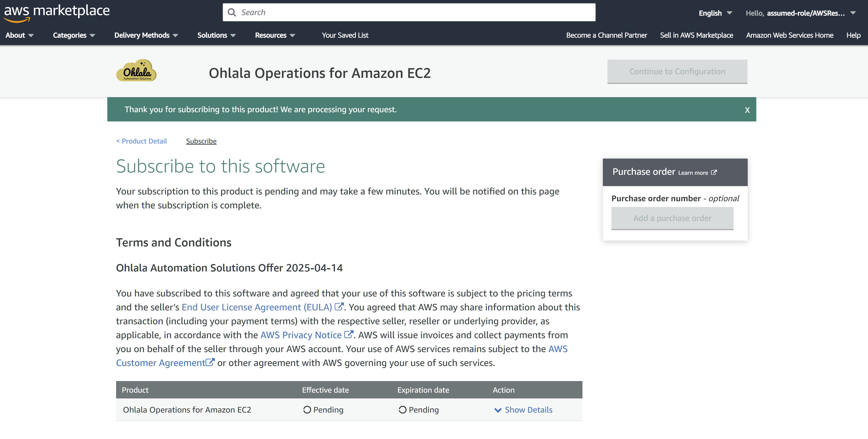This screenshot has height=439, width=868.
Task: Open Your Saved List
Action: 345,35
